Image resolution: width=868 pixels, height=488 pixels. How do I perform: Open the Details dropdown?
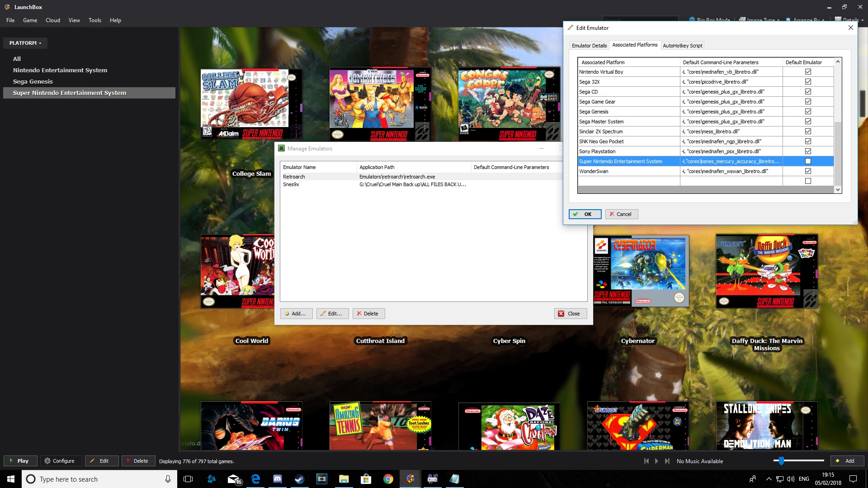point(849,20)
